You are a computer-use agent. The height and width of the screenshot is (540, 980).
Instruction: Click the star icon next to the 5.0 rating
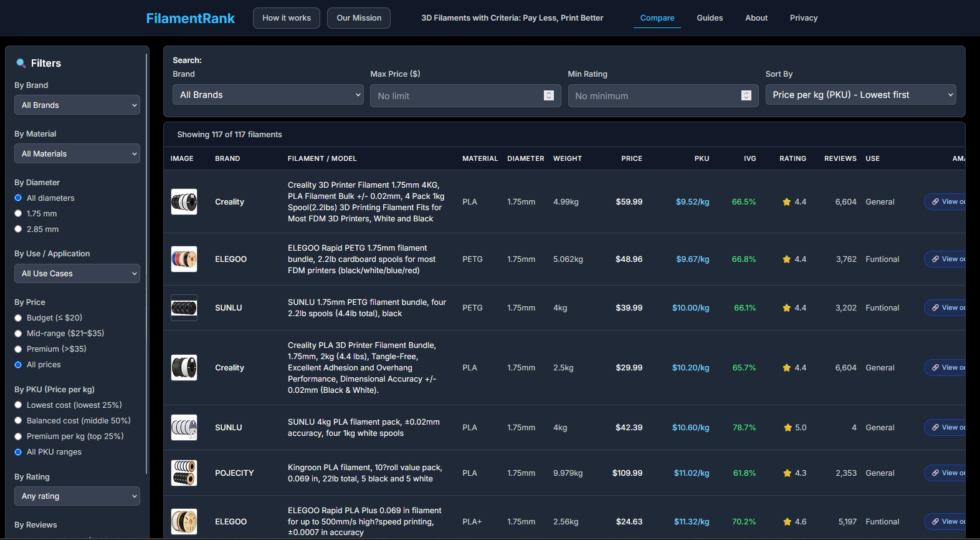787,428
